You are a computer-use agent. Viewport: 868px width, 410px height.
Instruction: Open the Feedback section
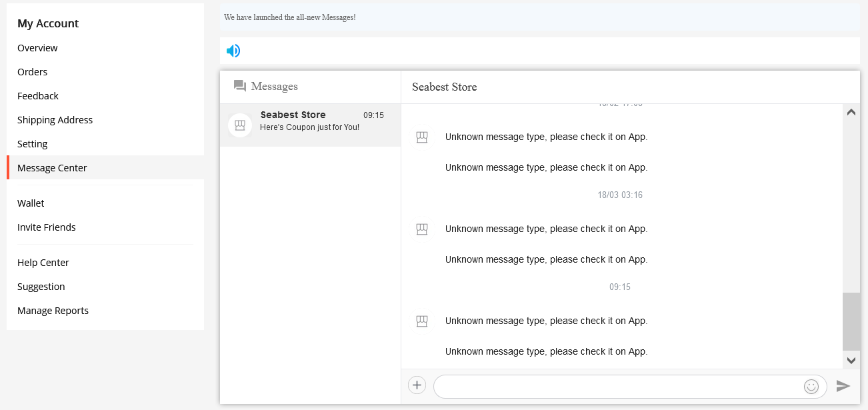click(x=38, y=96)
